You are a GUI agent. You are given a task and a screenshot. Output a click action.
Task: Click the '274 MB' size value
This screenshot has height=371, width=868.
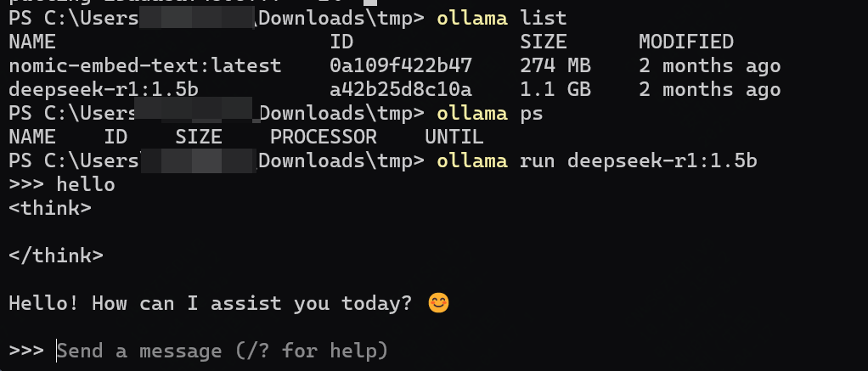tap(555, 66)
